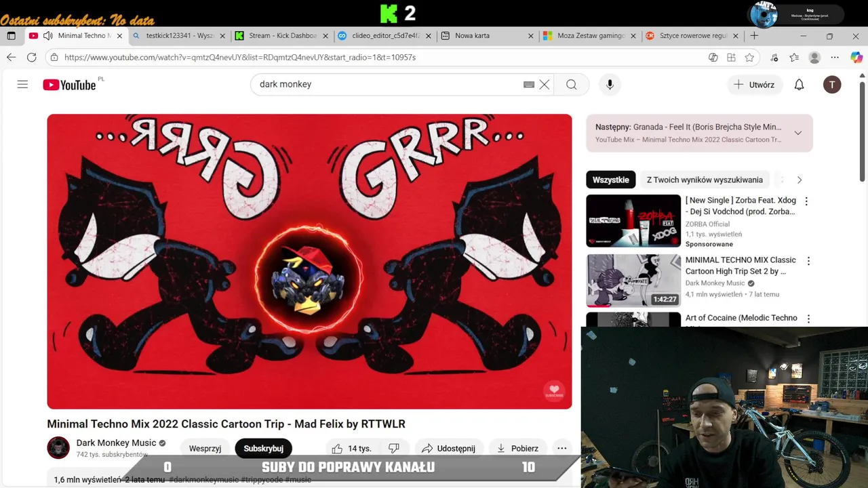868x488 pixels.
Task: Open options menu for MINIMAL TECHNO MIX Set 2
Action: click(x=808, y=261)
